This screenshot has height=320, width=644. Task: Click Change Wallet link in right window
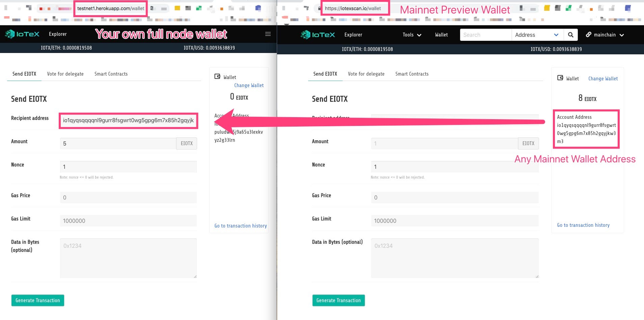(603, 79)
